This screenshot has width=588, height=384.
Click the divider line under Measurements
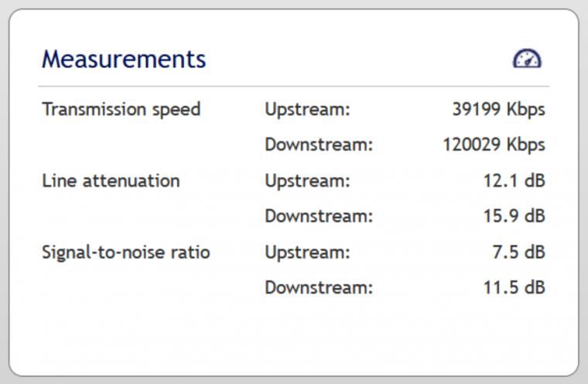294,87
